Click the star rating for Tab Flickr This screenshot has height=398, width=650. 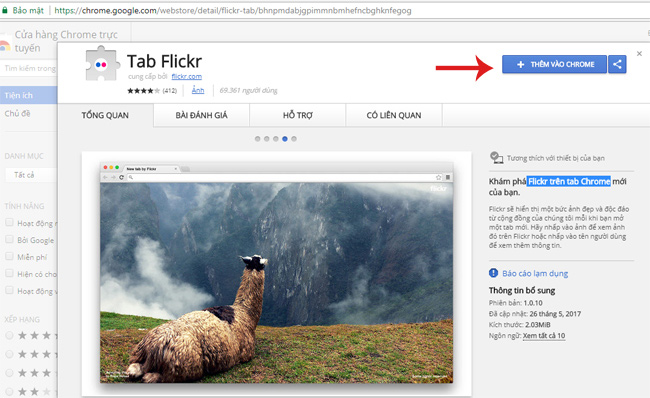click(x=143, y=90)
